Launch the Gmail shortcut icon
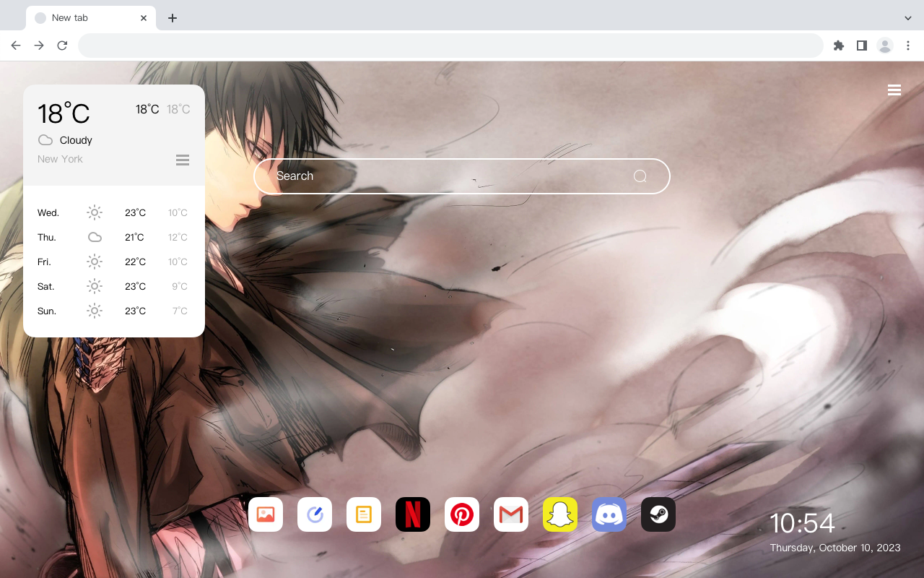The height and width of the screenshot is (578, 924). click(x=511, y=514)
